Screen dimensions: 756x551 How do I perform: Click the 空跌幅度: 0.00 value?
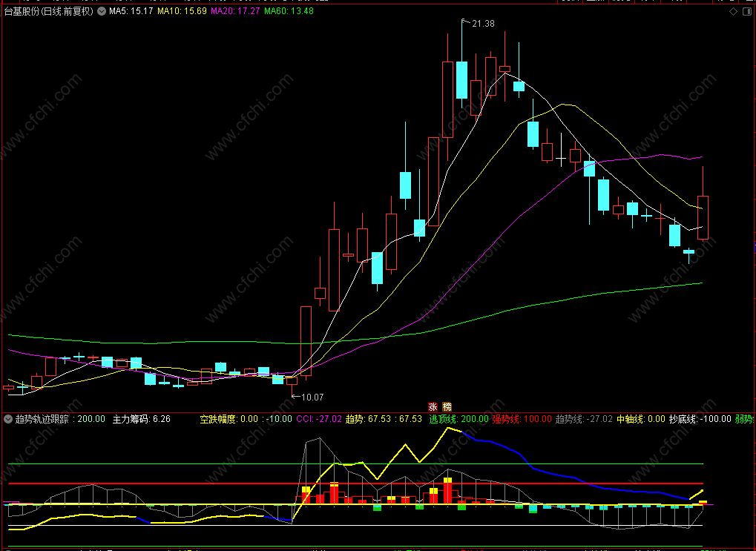tap(229, 419)
